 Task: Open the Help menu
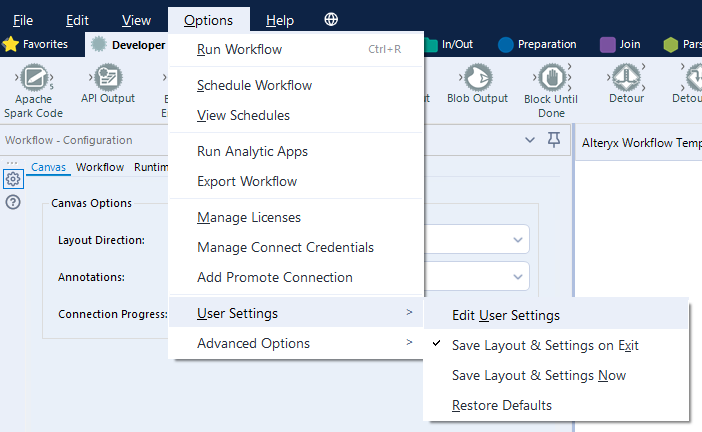pos(280,20)
